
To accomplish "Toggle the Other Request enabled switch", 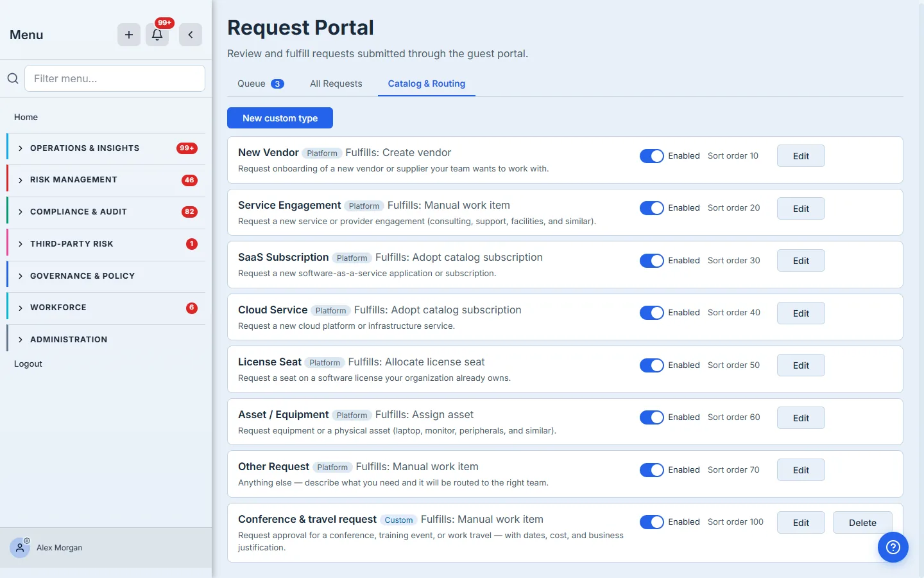I will coord(652,470).
